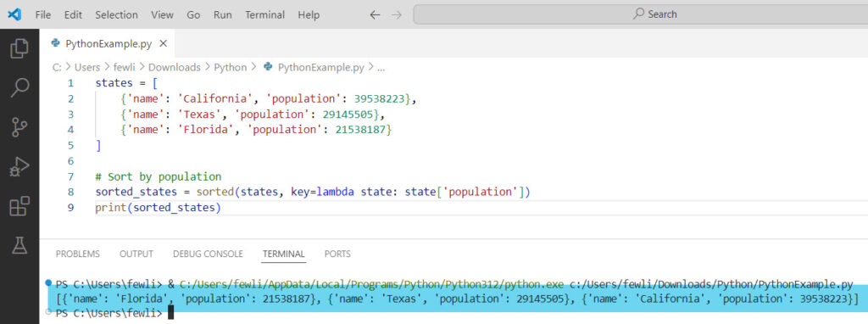Expand the breadcrumb ellipsis symbol list
Screen dimensions: 868x324
pos(381,68)
